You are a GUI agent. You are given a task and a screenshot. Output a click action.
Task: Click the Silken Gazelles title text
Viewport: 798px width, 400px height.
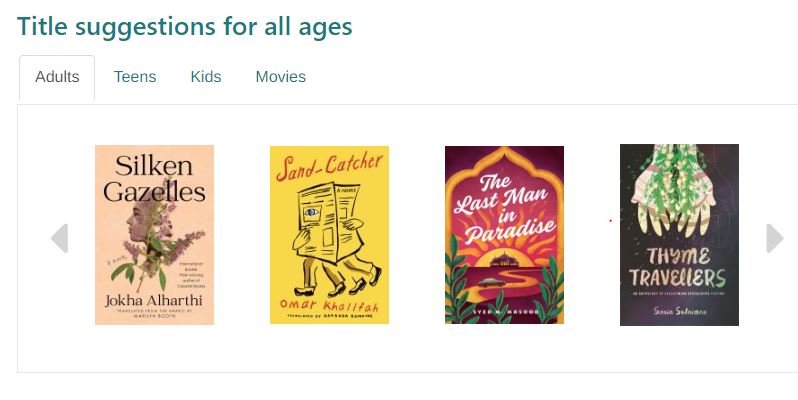[x=154, y=179]
